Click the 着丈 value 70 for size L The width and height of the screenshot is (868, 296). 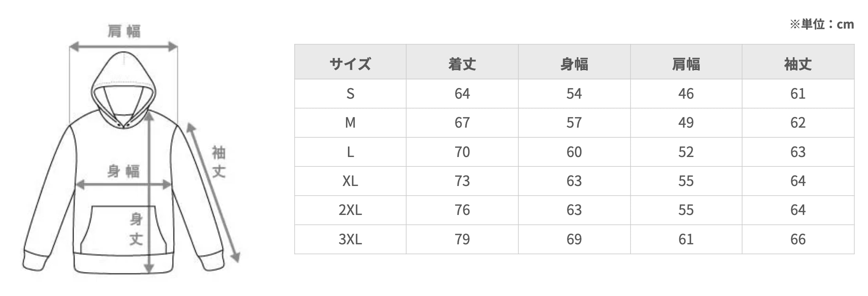462,152
